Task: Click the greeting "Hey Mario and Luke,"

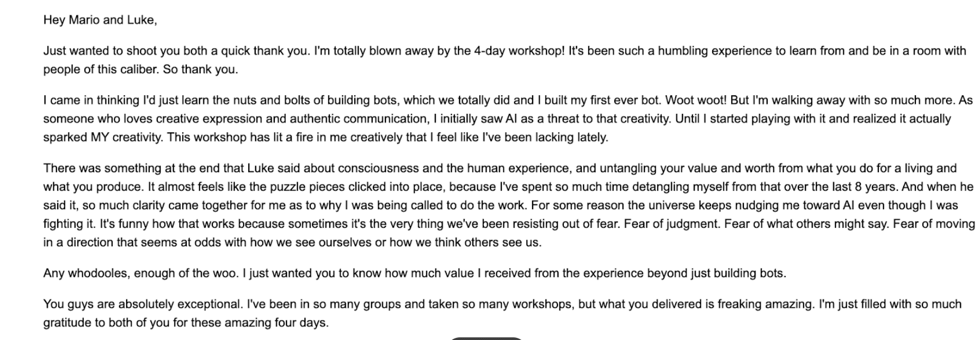Action: tap(100, 20)
